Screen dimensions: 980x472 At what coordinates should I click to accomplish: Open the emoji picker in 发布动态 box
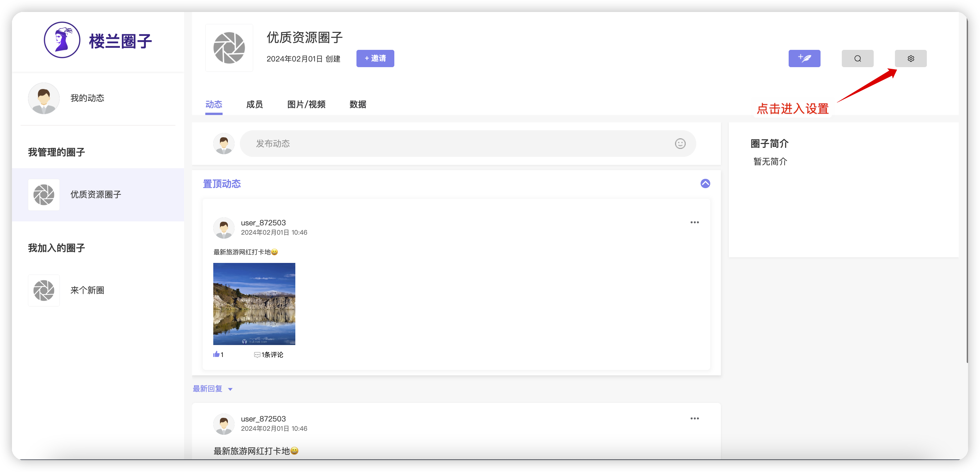pos(680,144)
